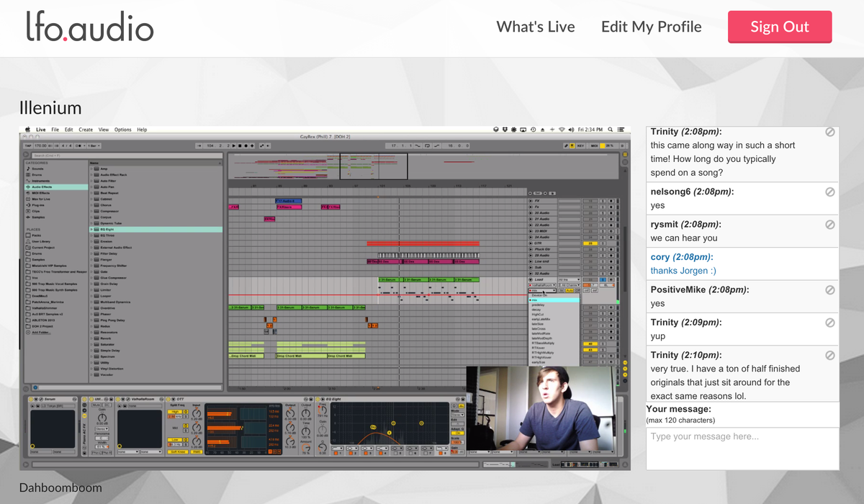The width and height of the screenshot is (864, 504).
Task: Toggle the KEY map mode switch
Action: (580, 145)
